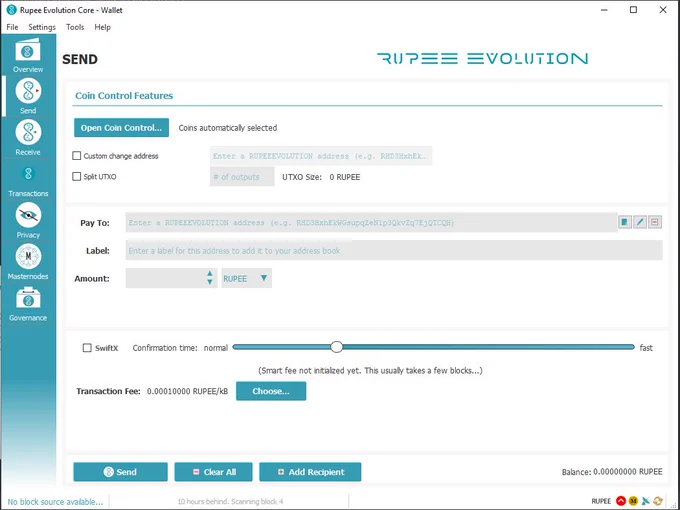Click the custom change address input field
The image size is (680, 510).
point(321,156)
